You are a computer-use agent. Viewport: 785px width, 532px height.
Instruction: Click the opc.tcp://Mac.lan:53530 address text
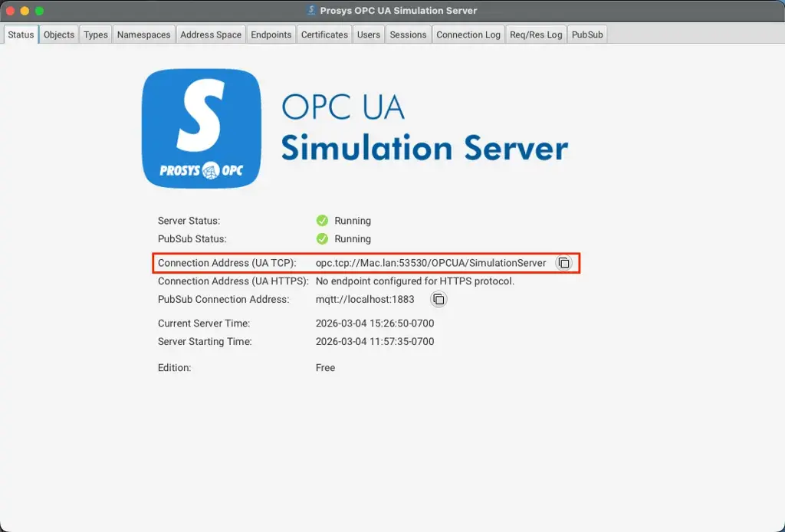[x=431, y=263]
